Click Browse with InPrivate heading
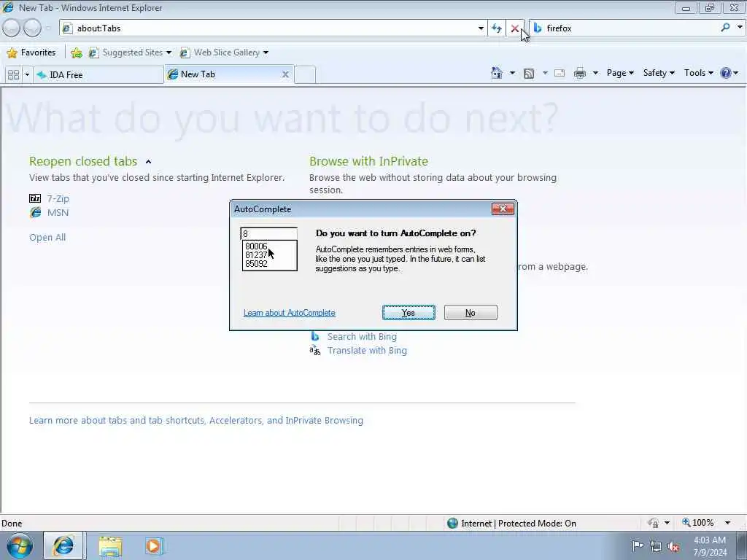Screen dimensions: 747x560 pos(368,161)
